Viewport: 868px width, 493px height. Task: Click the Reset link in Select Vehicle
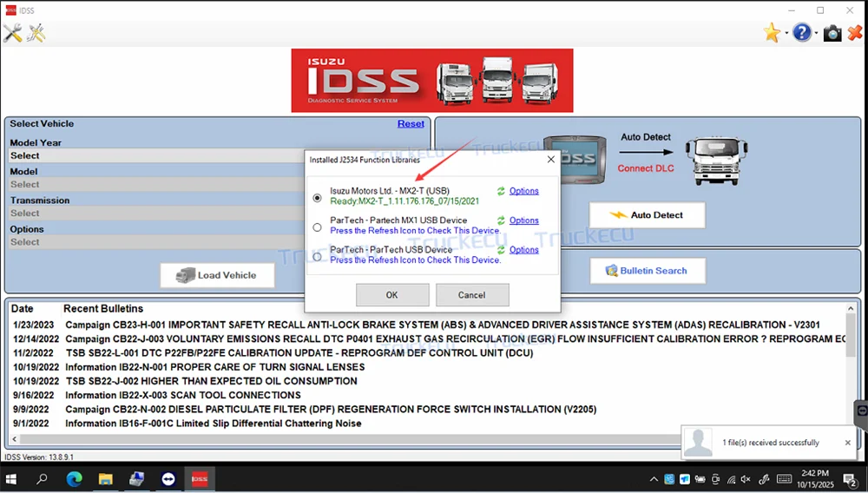pos(411,124)
